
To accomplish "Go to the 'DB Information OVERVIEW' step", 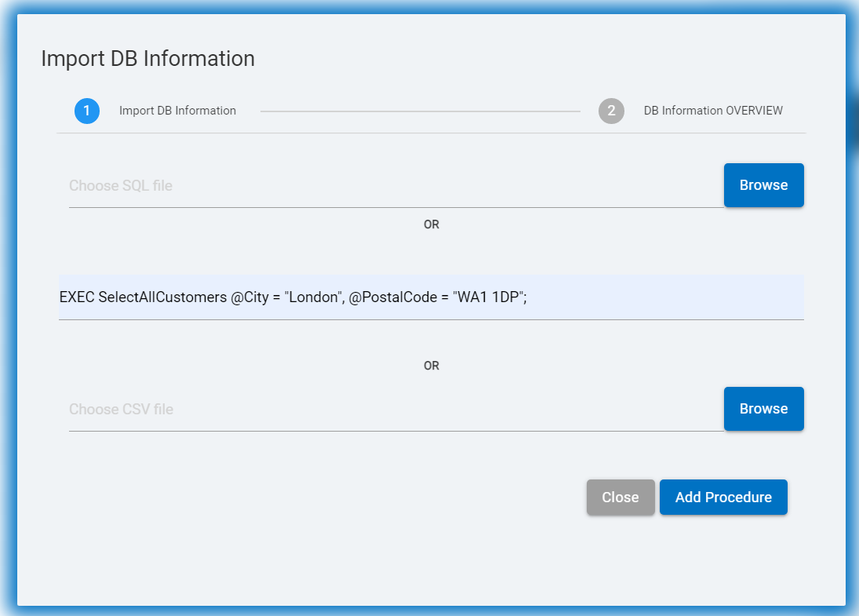I will [x=713, y=111].
